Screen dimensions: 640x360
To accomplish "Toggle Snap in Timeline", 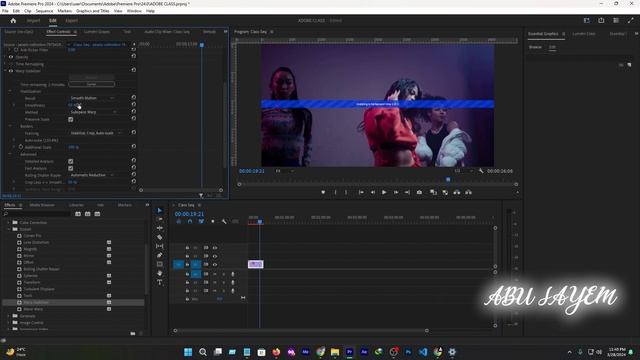I will [x=190, y=221].
